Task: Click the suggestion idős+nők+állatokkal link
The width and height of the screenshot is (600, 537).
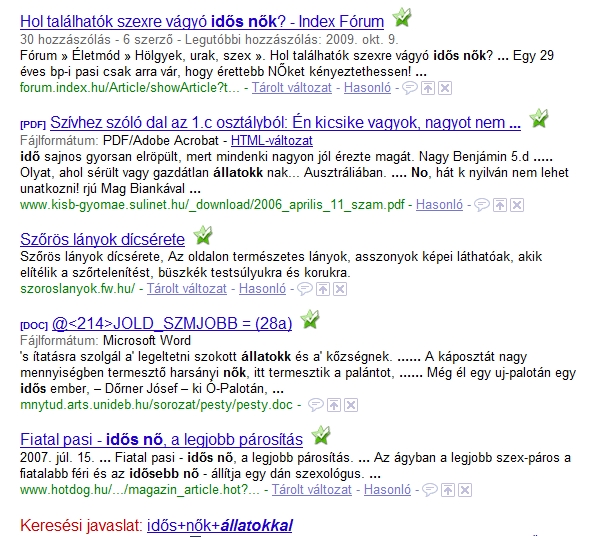Action: (x=220, y=525)
